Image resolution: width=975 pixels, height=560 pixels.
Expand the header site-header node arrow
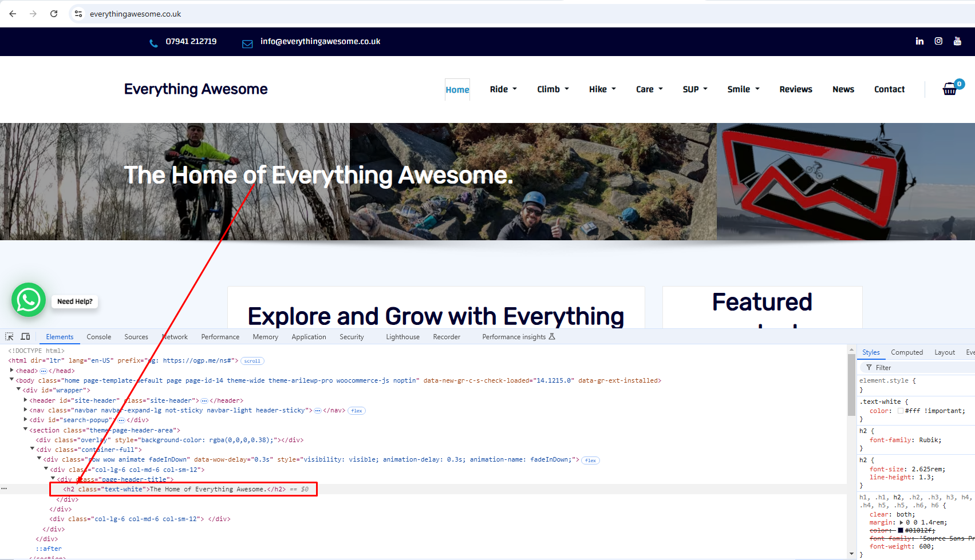click(x=25, y=400)
